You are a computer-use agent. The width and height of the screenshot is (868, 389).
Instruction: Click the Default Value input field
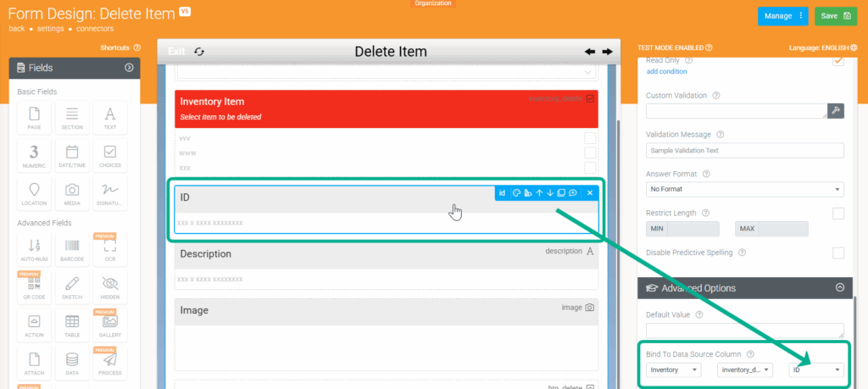click(x=745, y=331)
